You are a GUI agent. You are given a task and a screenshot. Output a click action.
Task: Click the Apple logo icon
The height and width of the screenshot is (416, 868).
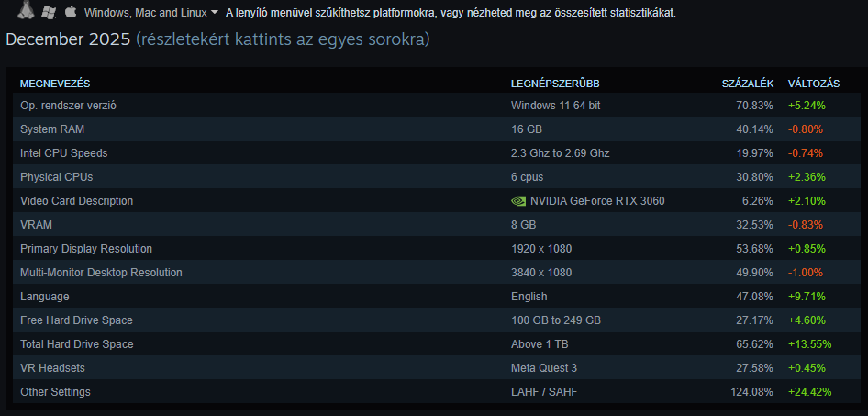tap(70, 13)
